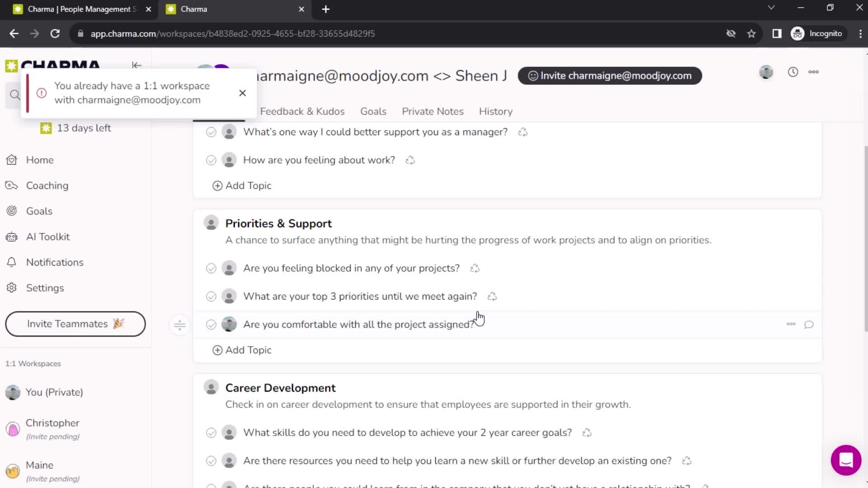
Task: Open the Chrome three-dot menu
Action: tap(860, 33)
